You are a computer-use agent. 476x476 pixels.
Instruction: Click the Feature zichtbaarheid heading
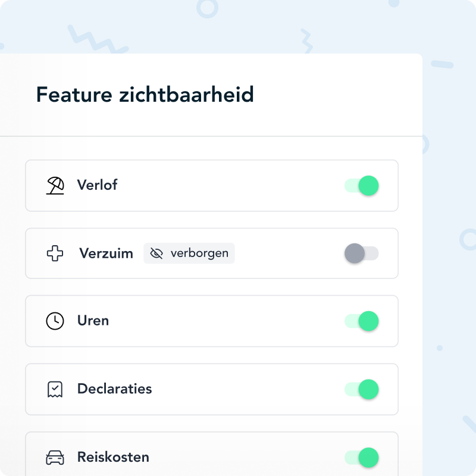144,95
